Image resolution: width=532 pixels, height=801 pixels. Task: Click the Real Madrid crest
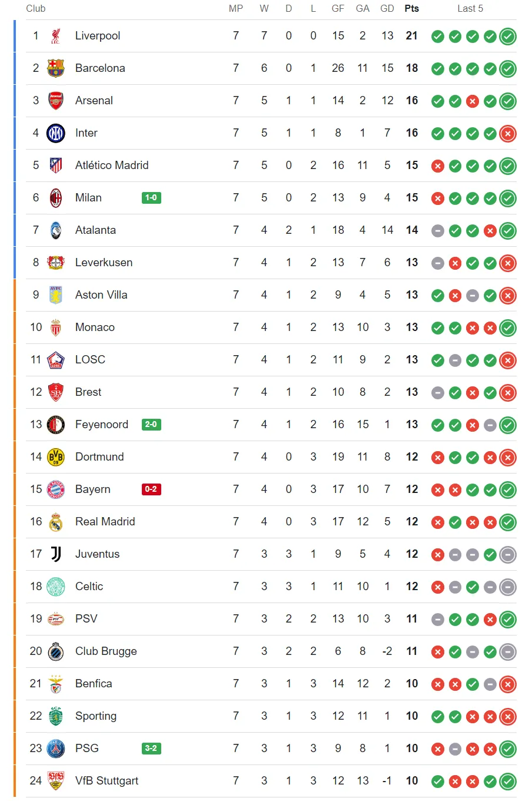pyautogui.click(x=55, y=522)
